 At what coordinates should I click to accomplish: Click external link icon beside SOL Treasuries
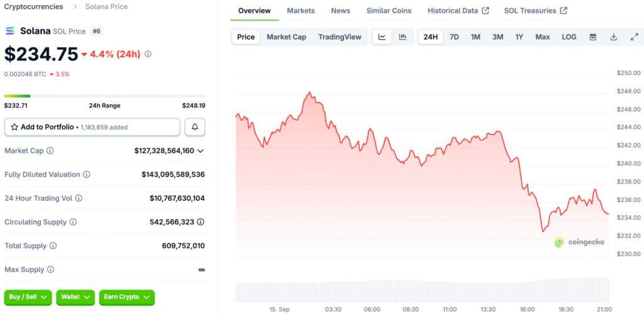[564, 11]
